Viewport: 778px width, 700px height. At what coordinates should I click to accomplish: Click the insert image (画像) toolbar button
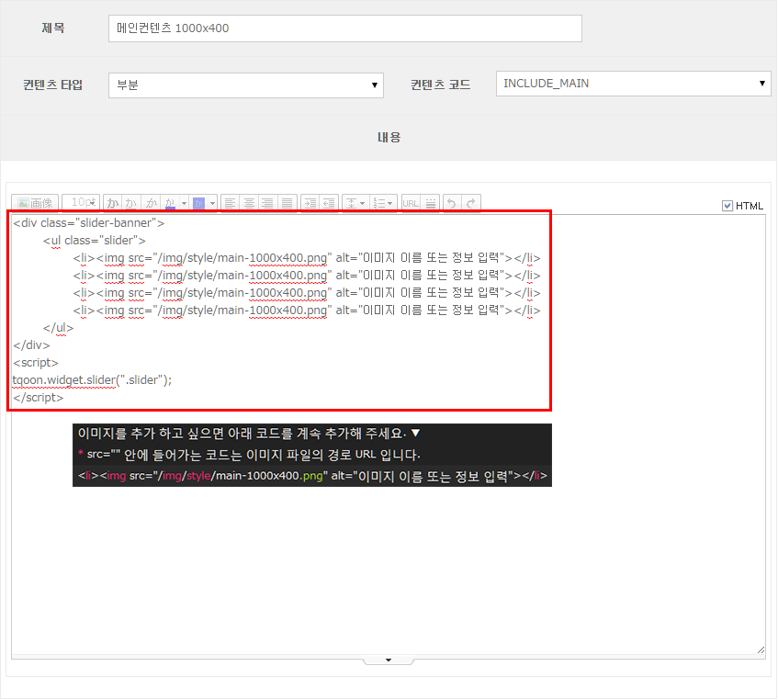click(35, 203)
